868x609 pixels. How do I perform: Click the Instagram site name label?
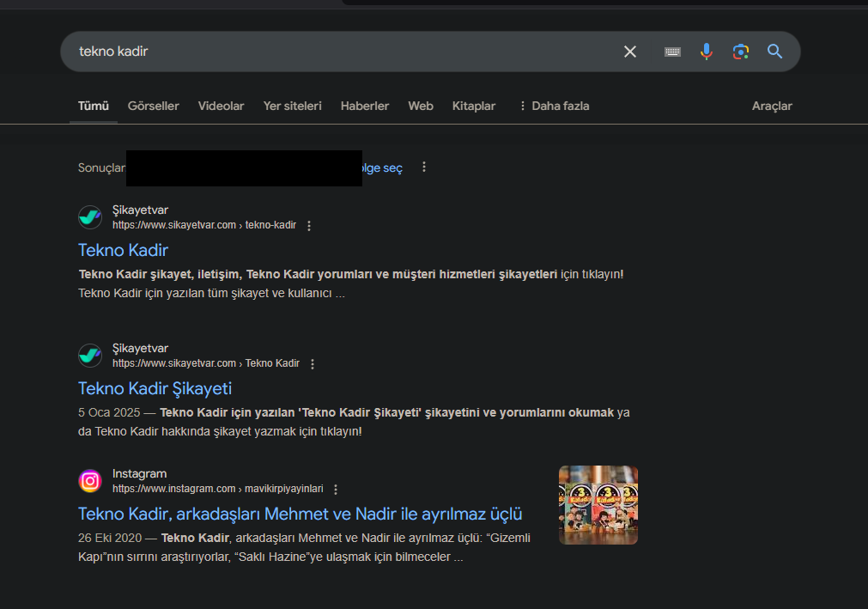(139, 474)
